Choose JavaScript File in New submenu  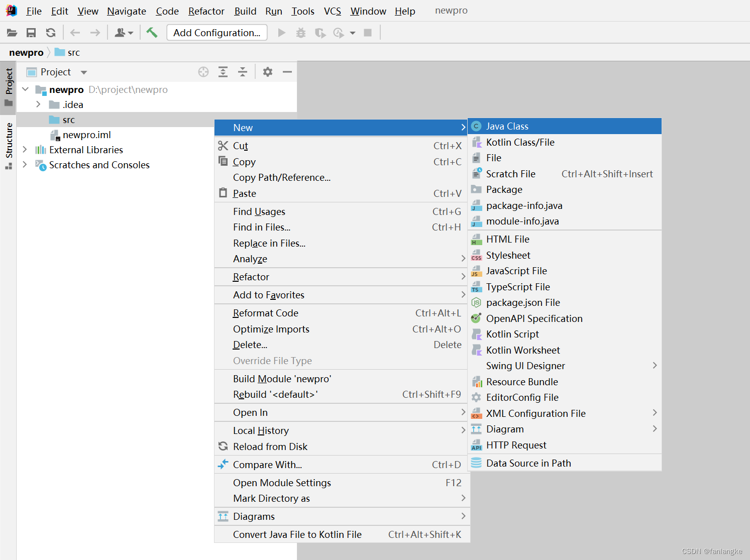tap(565, 271)
